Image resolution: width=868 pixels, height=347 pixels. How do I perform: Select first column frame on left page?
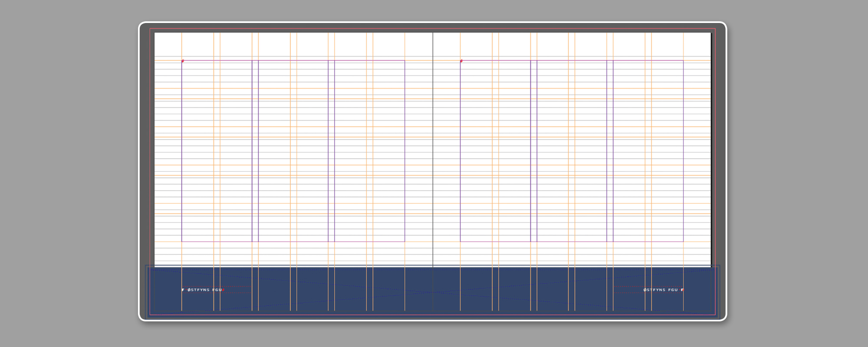point(217,151)
